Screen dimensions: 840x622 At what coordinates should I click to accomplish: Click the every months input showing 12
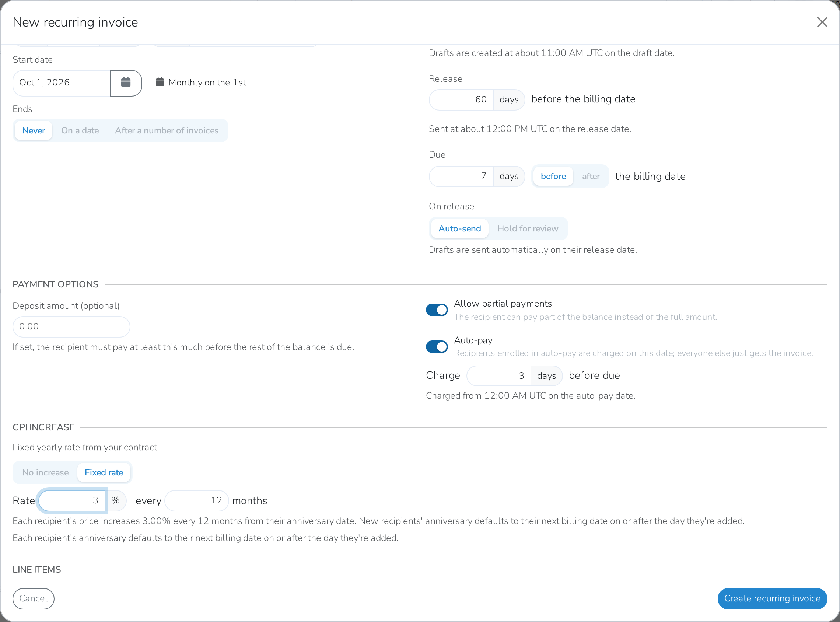point(197,501)
